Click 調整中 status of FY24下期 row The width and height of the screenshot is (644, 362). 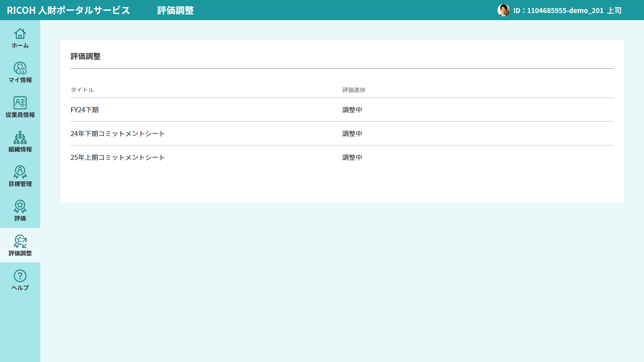click(x=352, y=110)
